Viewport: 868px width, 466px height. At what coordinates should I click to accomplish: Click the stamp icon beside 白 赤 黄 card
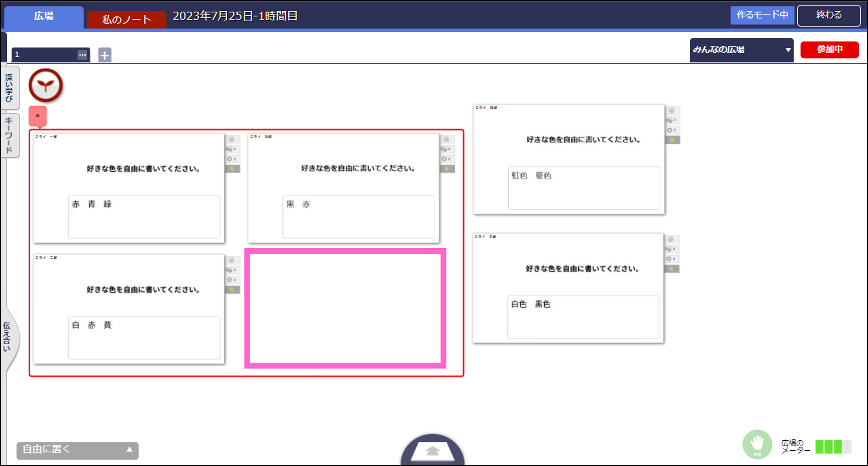pos(232,260)
